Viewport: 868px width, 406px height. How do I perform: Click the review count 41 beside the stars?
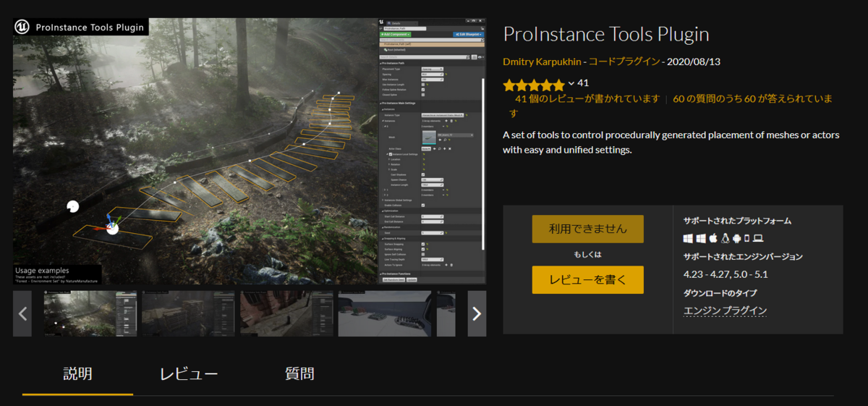tap(584, 83)
